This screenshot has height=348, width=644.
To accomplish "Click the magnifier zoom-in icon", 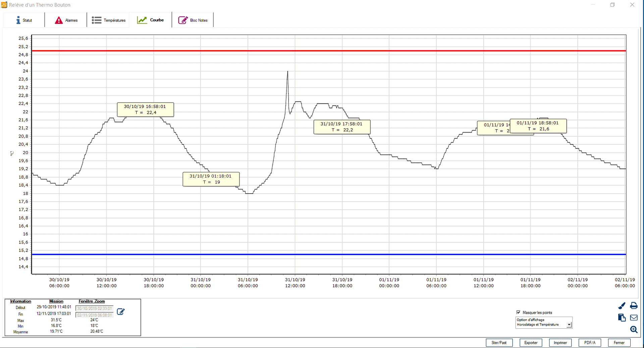I will tap(634, 330).
